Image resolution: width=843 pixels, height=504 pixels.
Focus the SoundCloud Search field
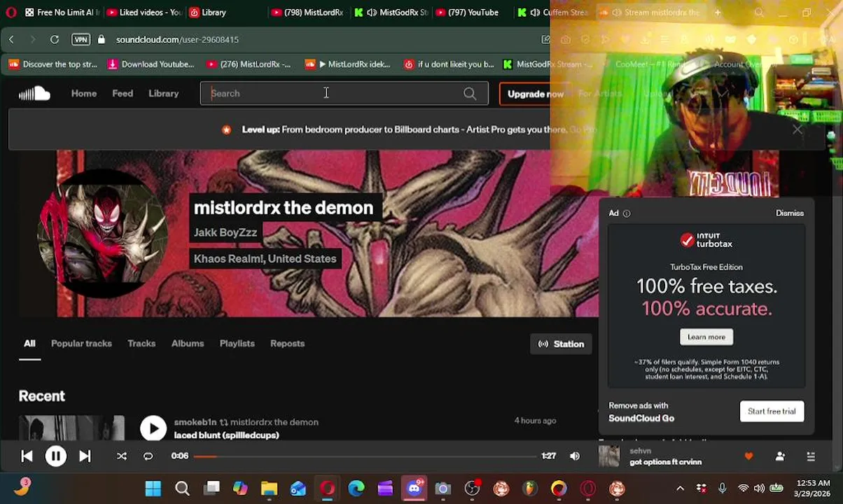click(344, 93)
